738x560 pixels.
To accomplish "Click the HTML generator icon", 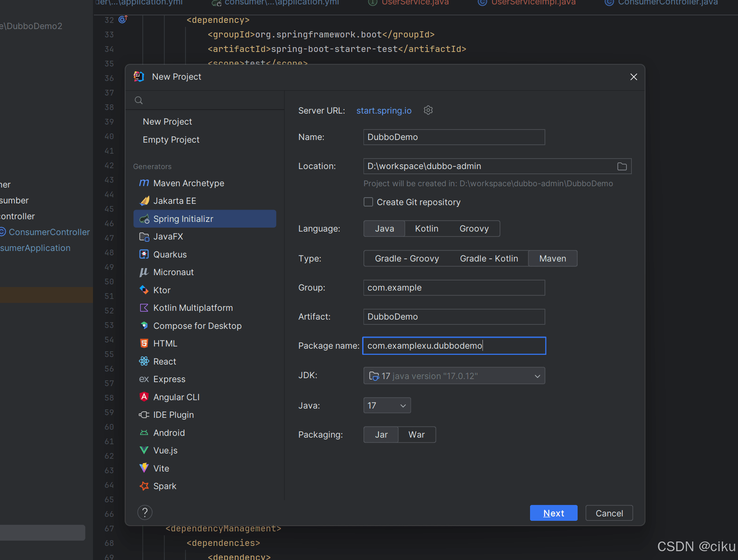I will click(x=144, y=343).
